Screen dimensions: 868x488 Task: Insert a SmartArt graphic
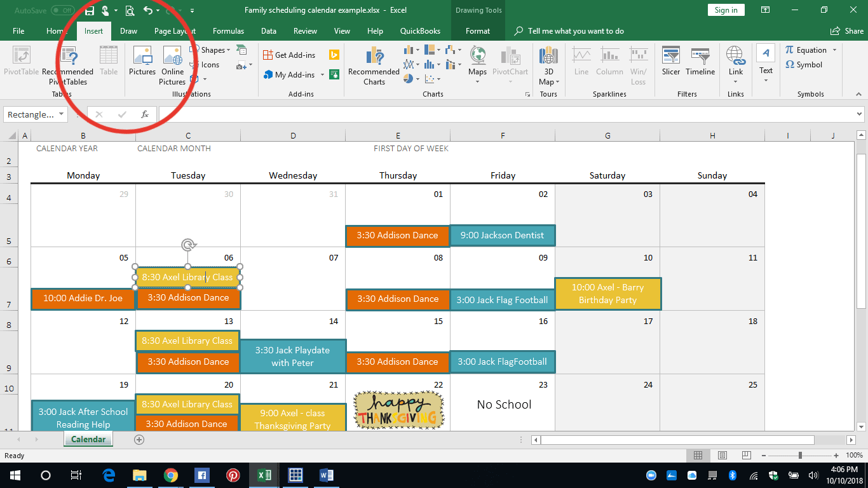coord(241,50)
